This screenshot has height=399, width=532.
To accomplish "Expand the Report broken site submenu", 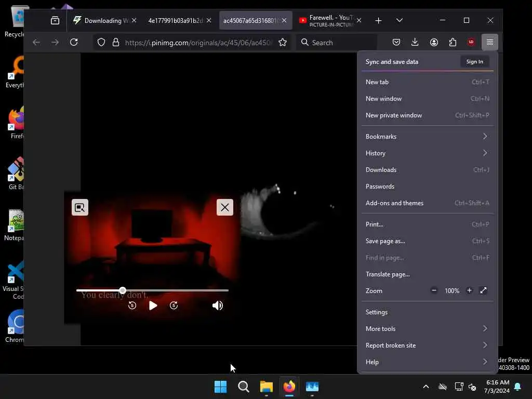I will click(427, 345).
